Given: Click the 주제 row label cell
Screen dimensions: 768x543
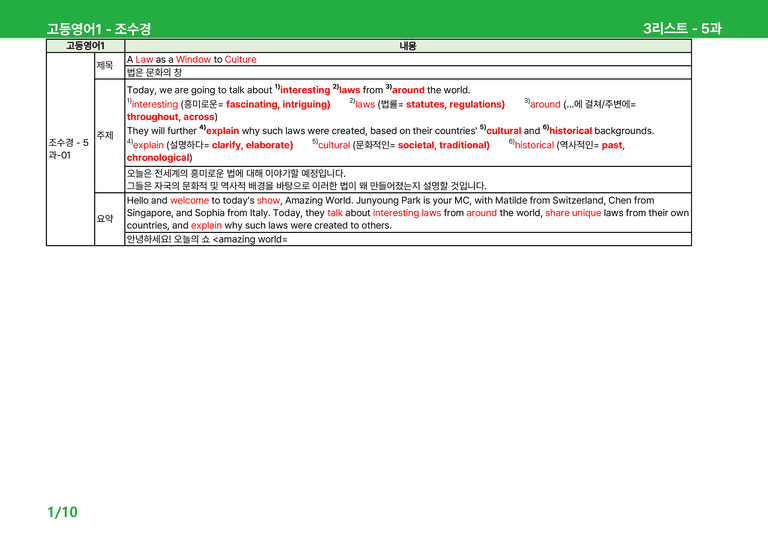Looking at the screenshot, I should (109, 136).
